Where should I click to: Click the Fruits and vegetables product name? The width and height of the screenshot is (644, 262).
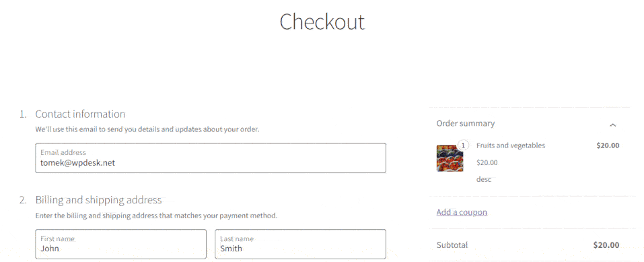pos(511,145)
